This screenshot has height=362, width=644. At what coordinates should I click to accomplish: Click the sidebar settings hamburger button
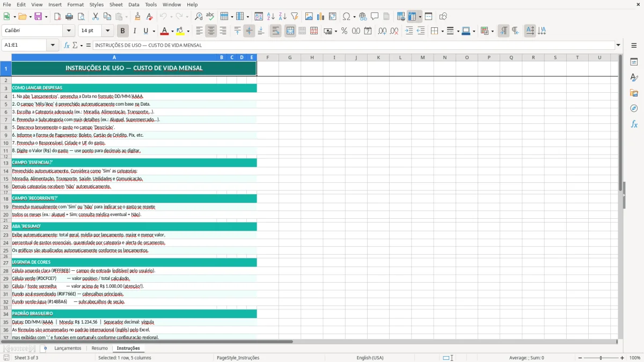click(634, 45)
